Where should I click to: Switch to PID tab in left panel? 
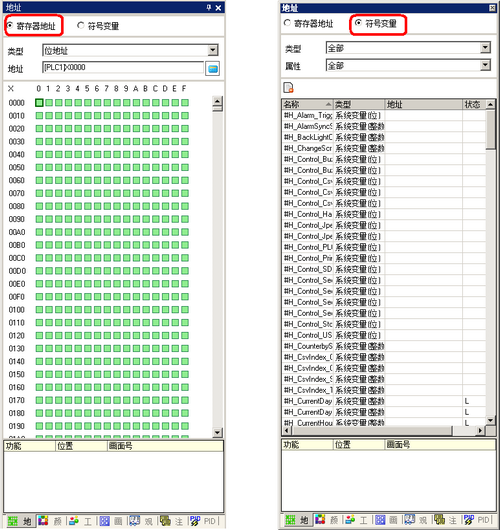tap(204, 521)
